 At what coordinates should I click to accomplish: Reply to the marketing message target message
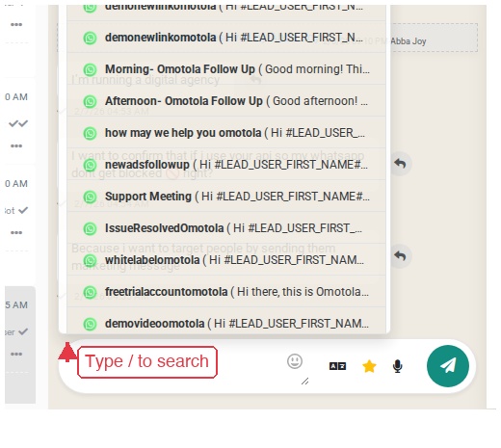point(400,256)
